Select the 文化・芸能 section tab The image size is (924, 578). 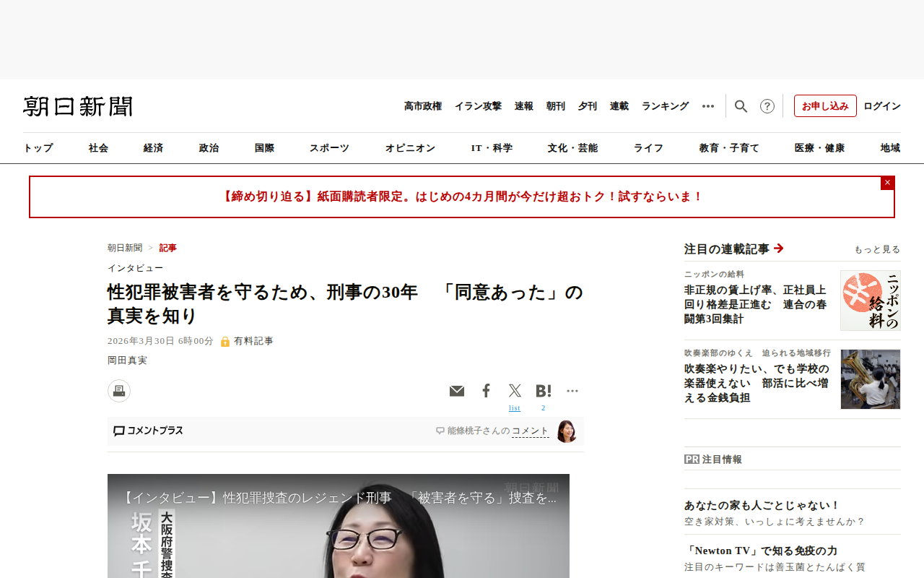(573, 148)
